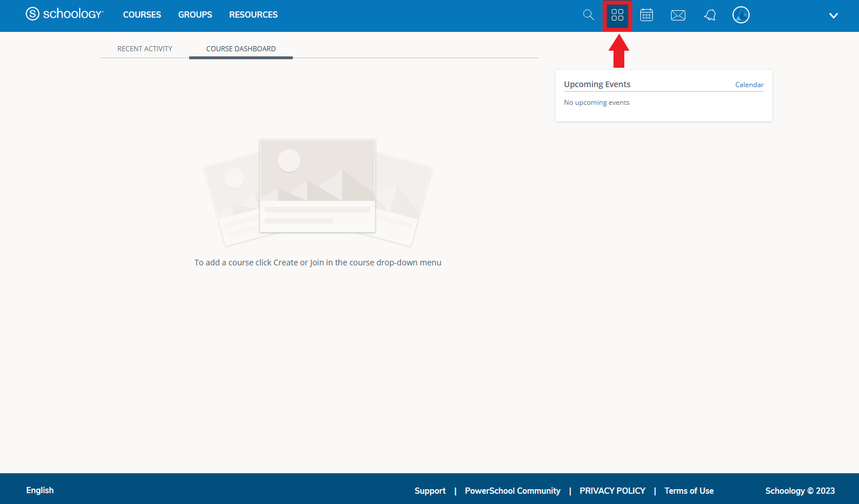Select the COURSE DASHBOARD tab
This screenshot has height=504, width=859.
[240, 48]
